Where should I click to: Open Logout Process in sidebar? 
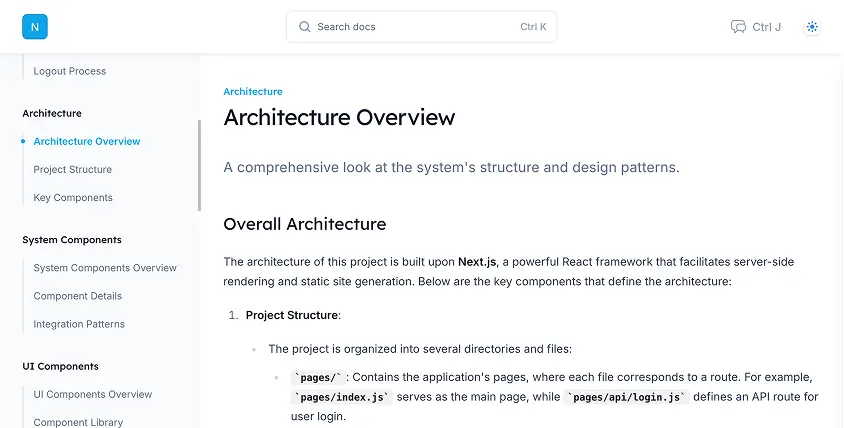click(69, 71)
